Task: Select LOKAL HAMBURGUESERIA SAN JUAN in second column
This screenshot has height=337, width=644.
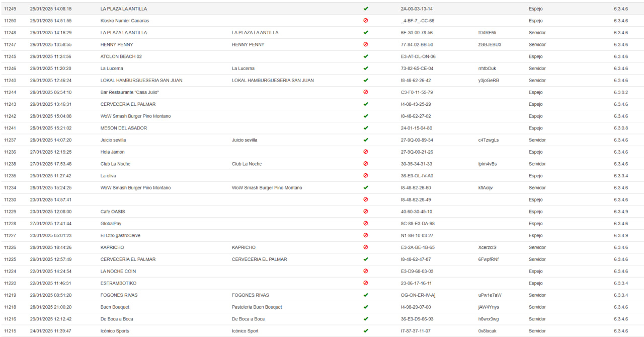Action: point(273,80)
